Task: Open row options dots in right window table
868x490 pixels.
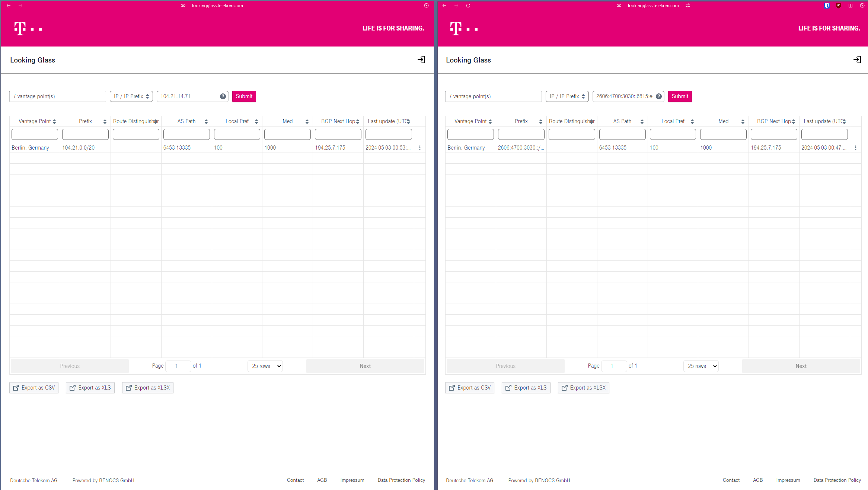Action: pos(856,148)
